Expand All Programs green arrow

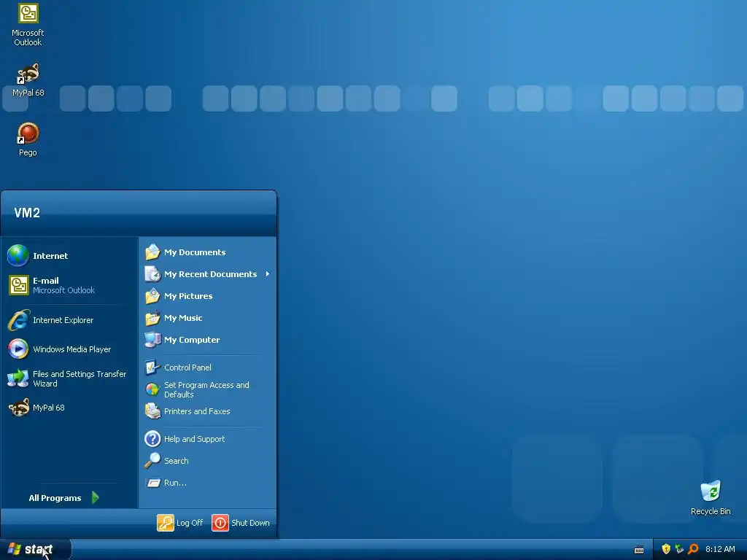(x=96, y=497)
